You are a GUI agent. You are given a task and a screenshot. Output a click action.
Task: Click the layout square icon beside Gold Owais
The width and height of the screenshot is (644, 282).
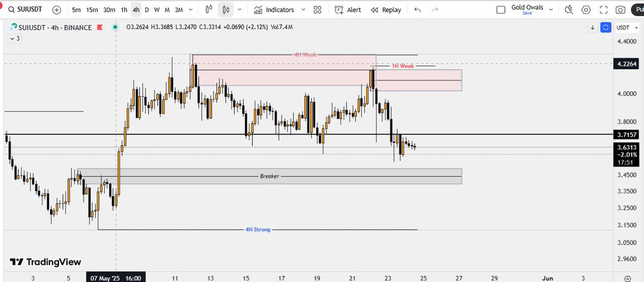click(x=501, y=10)
